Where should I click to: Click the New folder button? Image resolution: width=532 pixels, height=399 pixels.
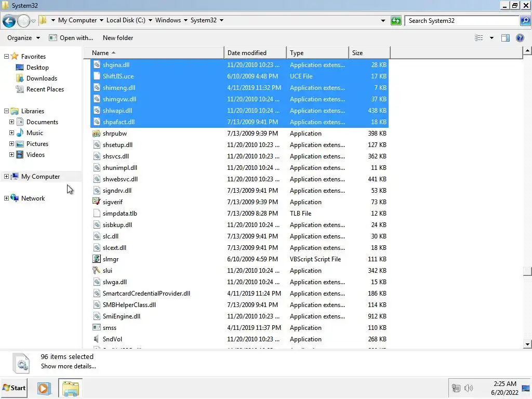pyautogui.click(x=118, y=38)
